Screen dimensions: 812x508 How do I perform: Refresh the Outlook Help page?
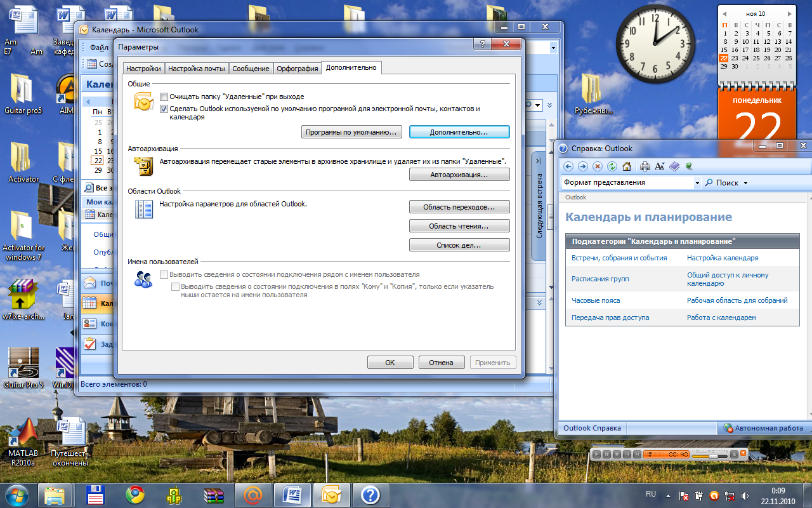tap(612, 166)
